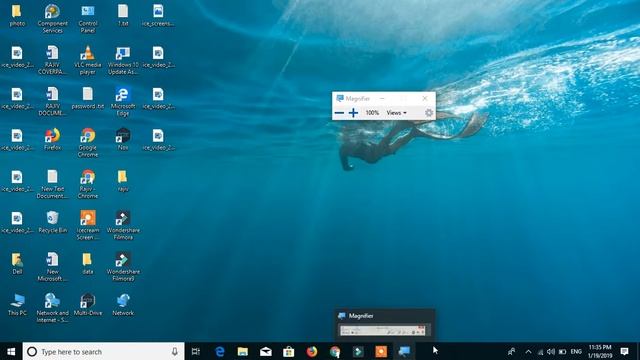Click the 100% zoom level in Magnifier
Viewport: 640px width, 360px height.
pos(372,113)
